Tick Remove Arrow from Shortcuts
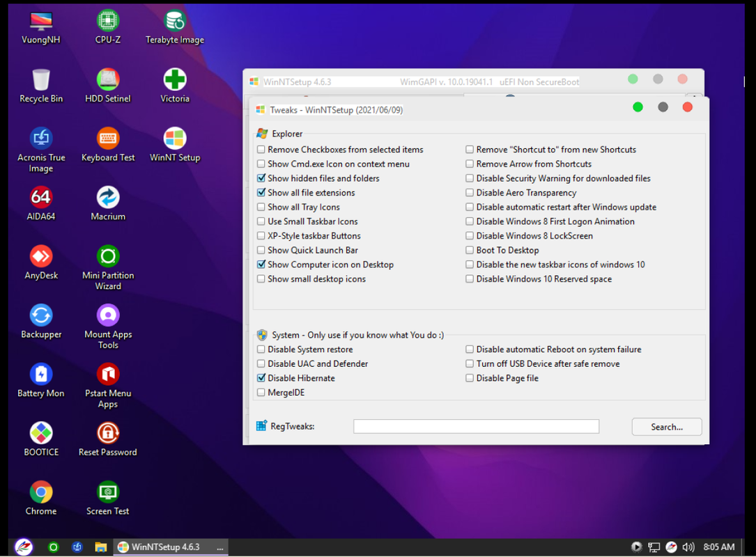This screenshot has height=557, width=756. coord(469,164)
